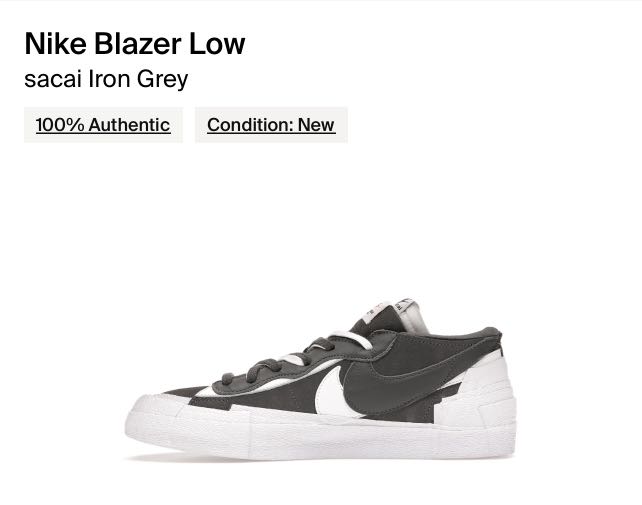Open the 100% Authentic info link
642x505 pixels.
103,125
